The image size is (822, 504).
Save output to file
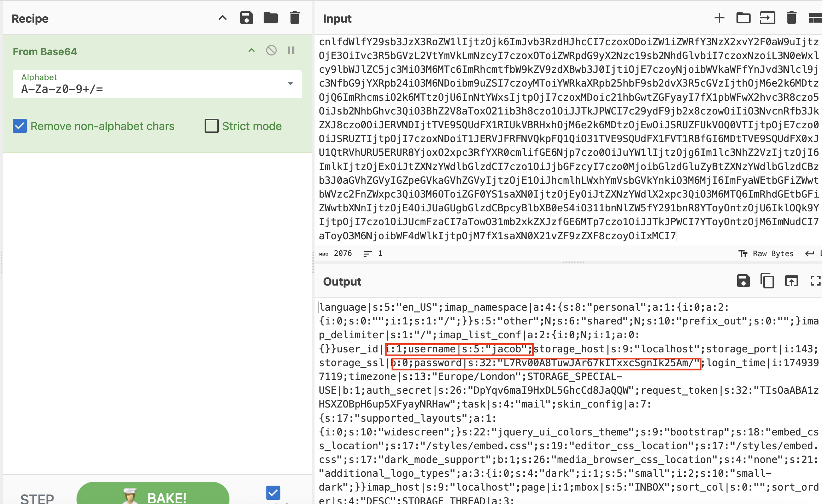743,281
